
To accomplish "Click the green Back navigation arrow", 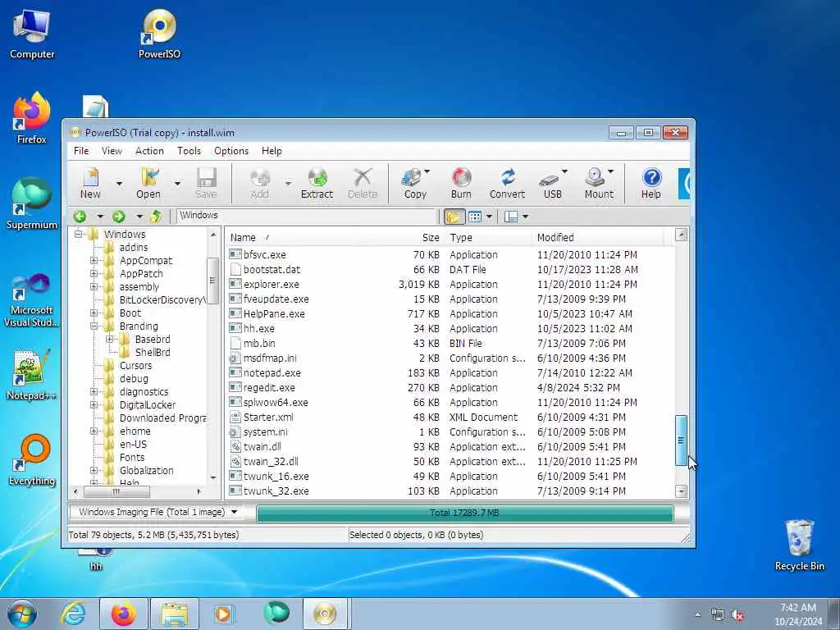I will click(x=80, y=217).
